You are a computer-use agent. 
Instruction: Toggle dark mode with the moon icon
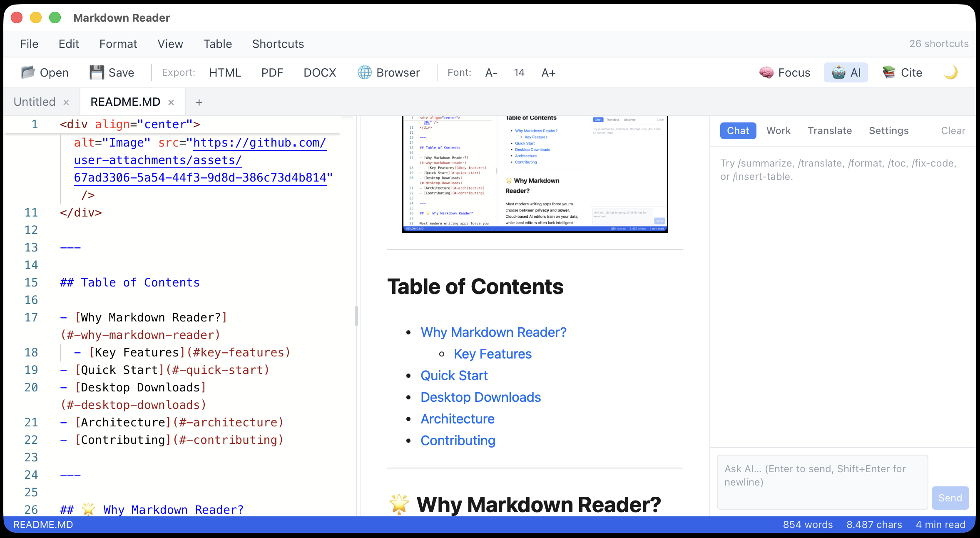(x=950, y=72)
